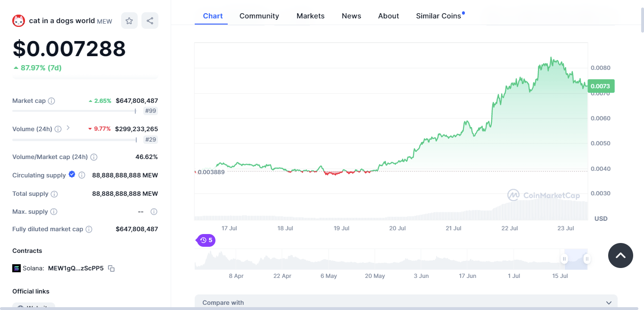Click the 46.62% ratio value
644x310 pixels.
(147, 157)
